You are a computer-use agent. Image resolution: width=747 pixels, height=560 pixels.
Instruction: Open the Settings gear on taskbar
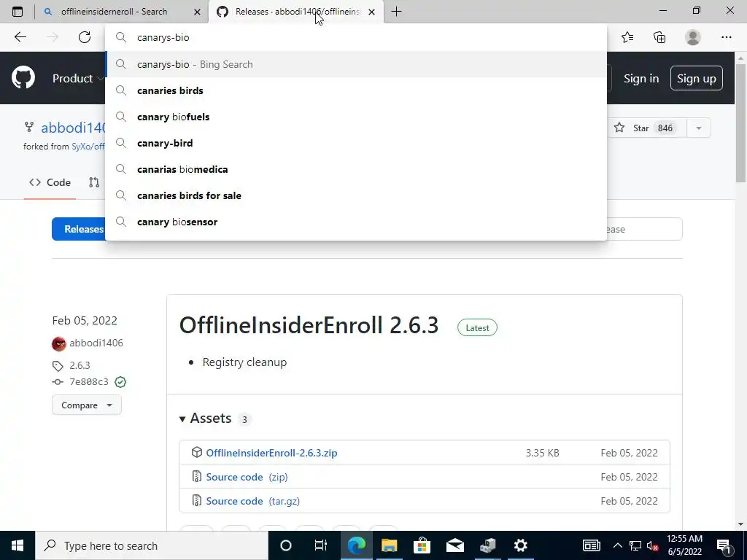pyautogui.click(x=521, y=545)
